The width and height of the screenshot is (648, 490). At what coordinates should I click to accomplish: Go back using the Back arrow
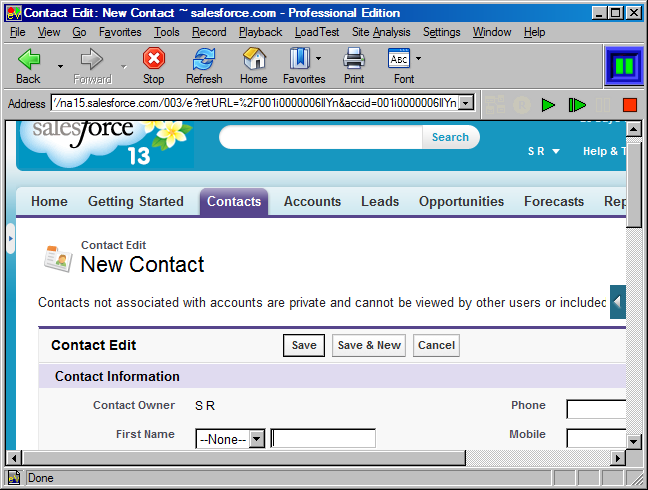[x=29, y=59]
